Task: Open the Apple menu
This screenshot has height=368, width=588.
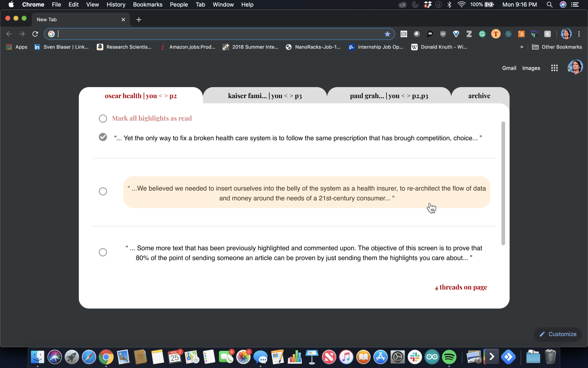Action: [x=11, y=4]
